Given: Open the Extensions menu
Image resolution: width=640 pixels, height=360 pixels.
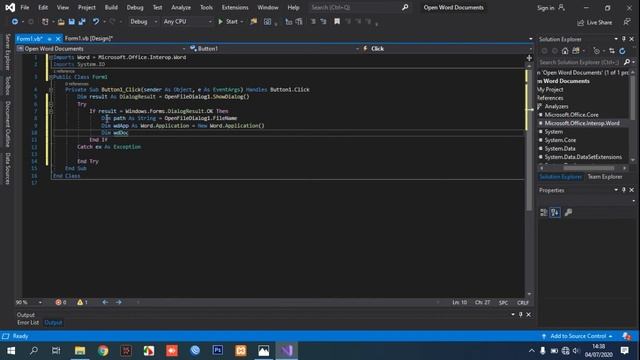Looking at the screenshot, I should click(235, 7).
